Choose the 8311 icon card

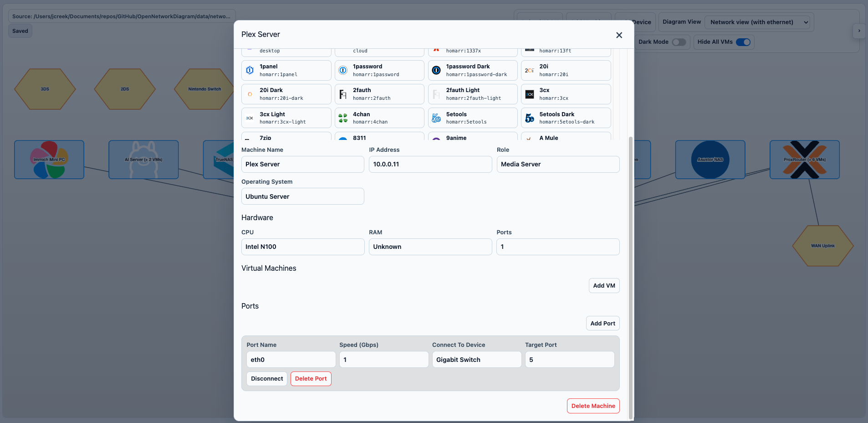379,136
